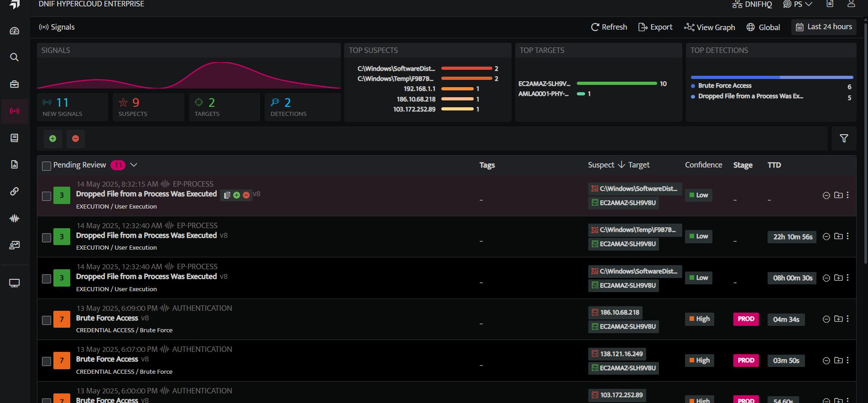
Task: Click the Export button
Action: coord(655,27)
